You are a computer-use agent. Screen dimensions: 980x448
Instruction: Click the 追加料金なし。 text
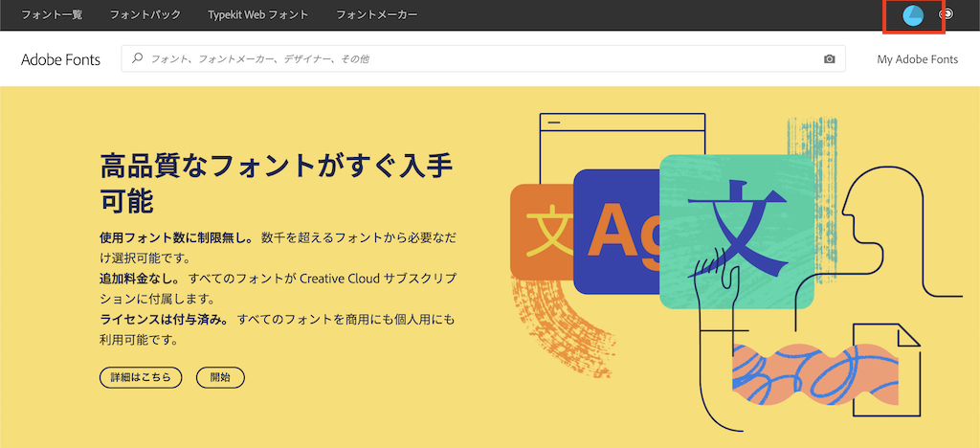pyautogui.click(x=140, y=278)
